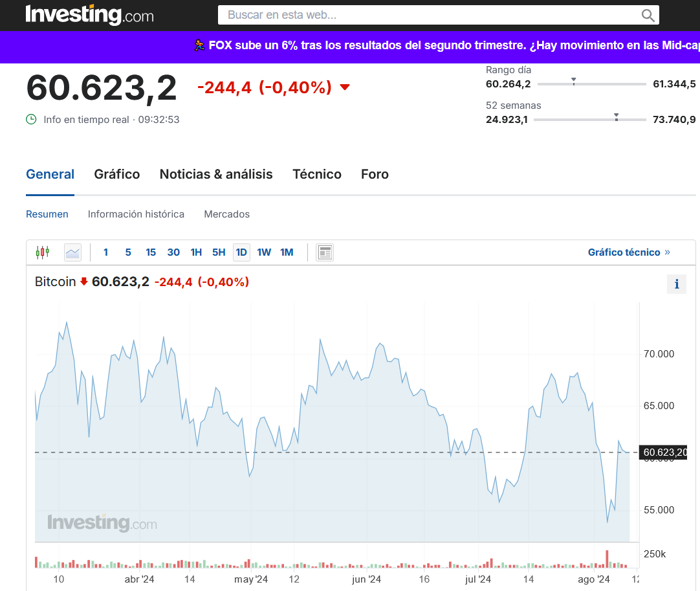
Task: Click the real-time clock icon
Action: coord(31,119)
